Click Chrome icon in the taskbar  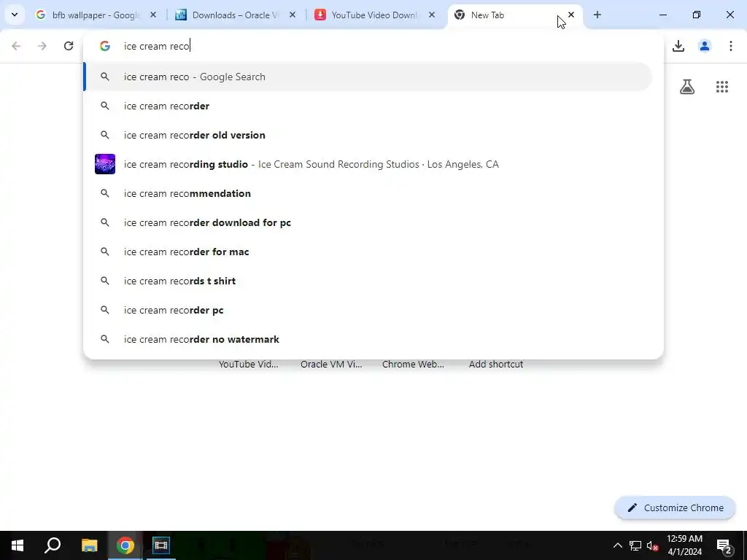(125, 545)
